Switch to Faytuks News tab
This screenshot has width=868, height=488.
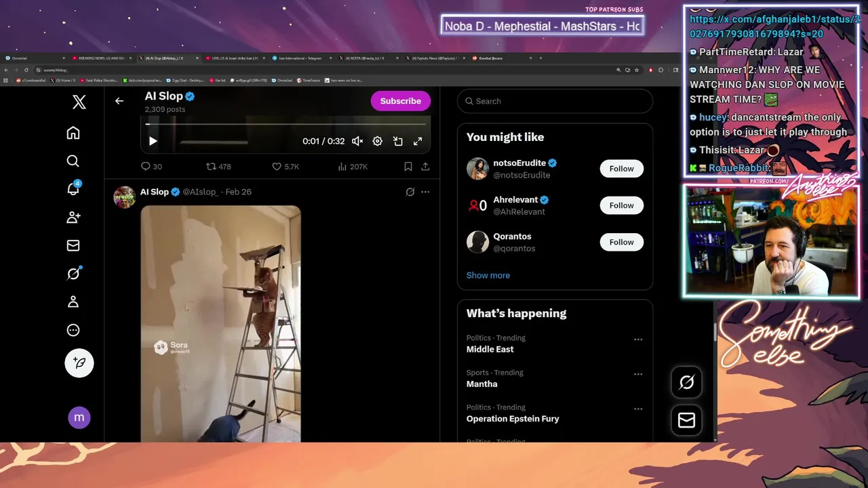(x=435, y=58)
